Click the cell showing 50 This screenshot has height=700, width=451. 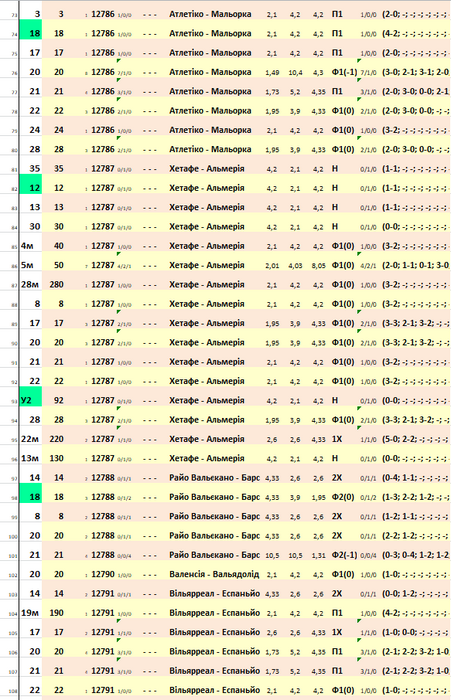pyautogui.click(x=56, y=265)
